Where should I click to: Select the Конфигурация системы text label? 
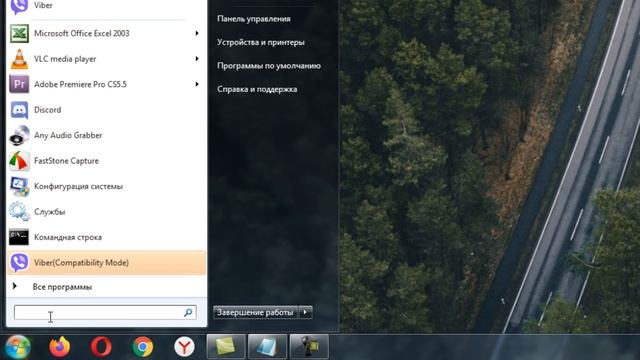point(78,187)
